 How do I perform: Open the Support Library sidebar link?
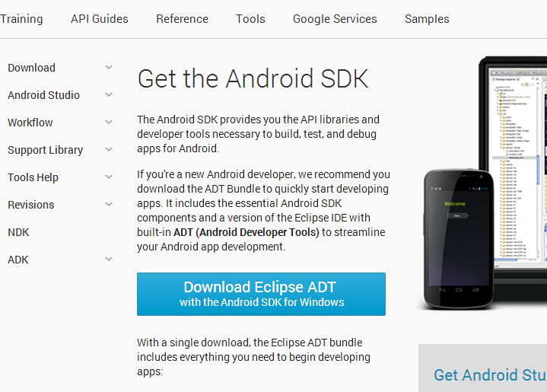pos(46,150)
